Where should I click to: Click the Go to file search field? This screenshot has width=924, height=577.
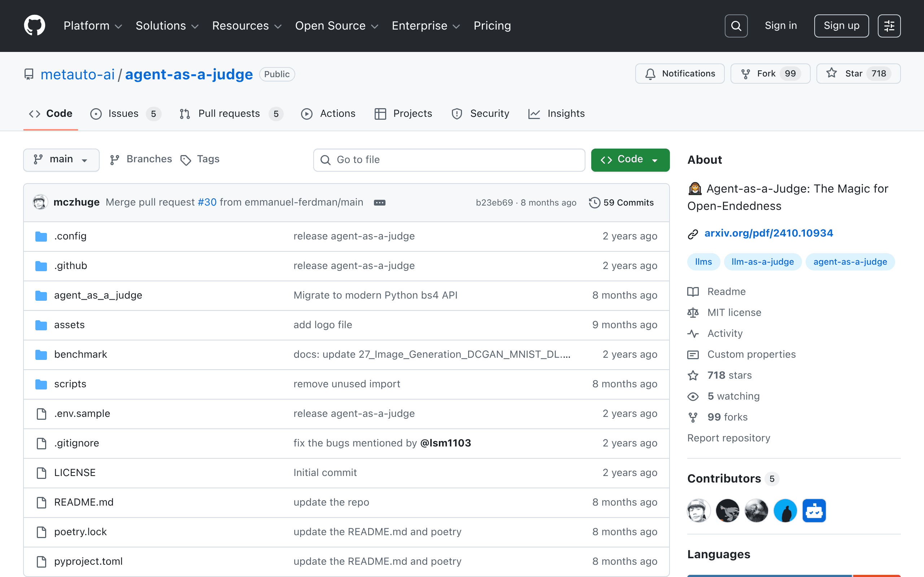tap(449, 160)
